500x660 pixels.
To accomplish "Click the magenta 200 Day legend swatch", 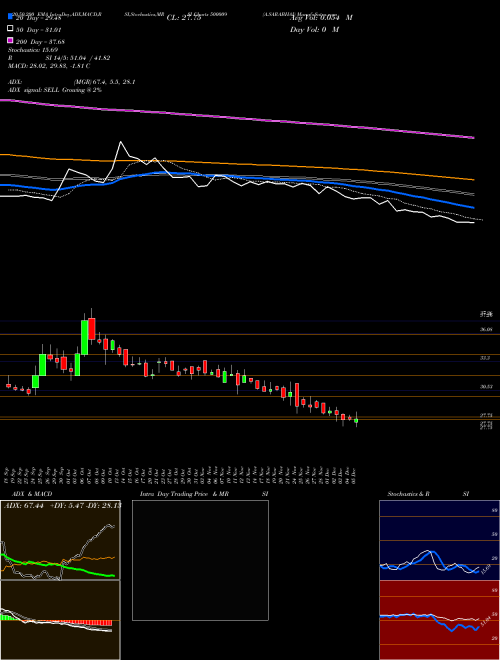I will (x=10, y=41).
